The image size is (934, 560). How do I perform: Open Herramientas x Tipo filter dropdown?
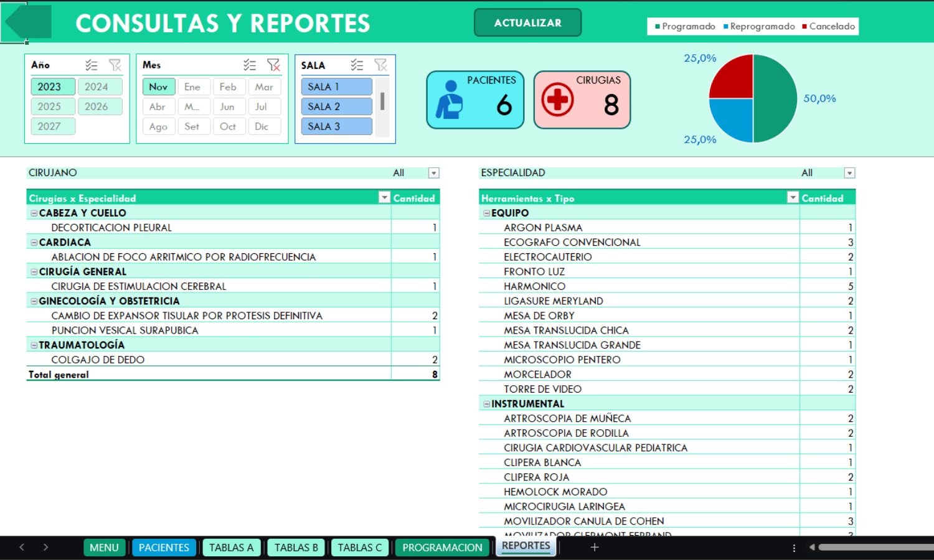[x=793, y=197]
